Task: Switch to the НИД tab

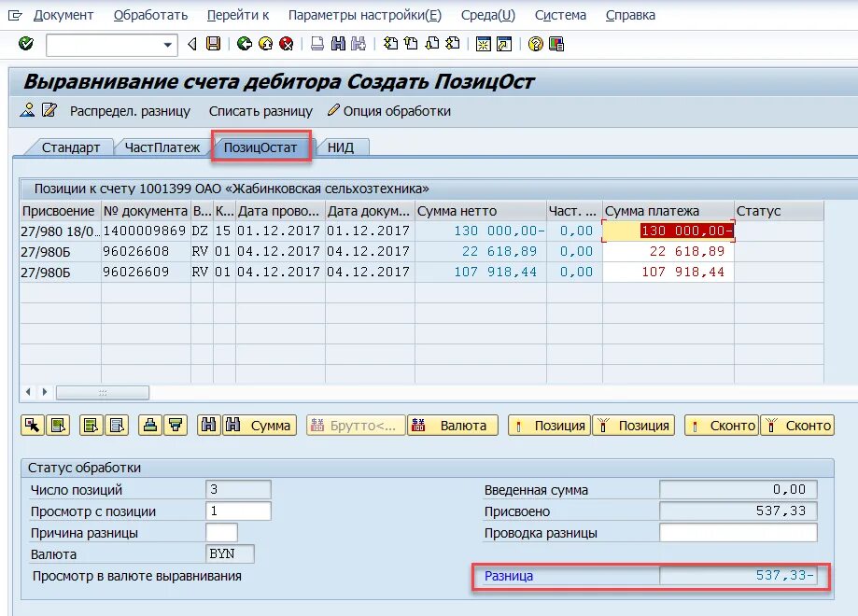Action: pyautogui.click(x=341, y=147)
